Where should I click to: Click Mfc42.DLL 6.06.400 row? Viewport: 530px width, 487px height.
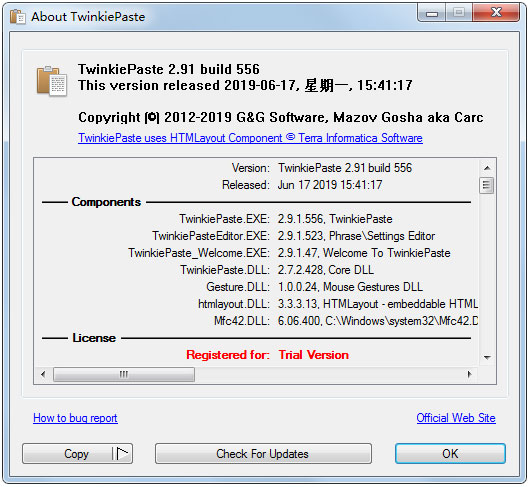click(346, 321)
